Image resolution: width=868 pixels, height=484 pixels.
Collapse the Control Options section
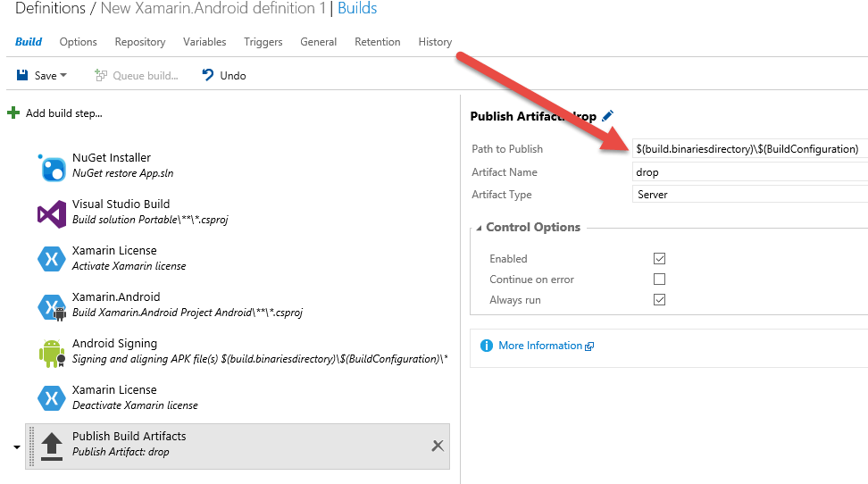479,228
